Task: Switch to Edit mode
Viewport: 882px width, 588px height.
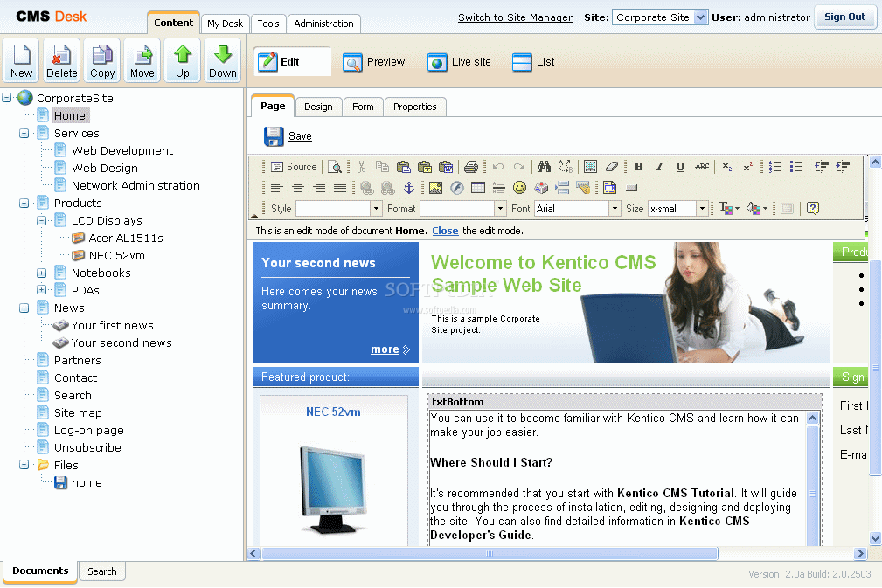Action: [x=292, y=62]
